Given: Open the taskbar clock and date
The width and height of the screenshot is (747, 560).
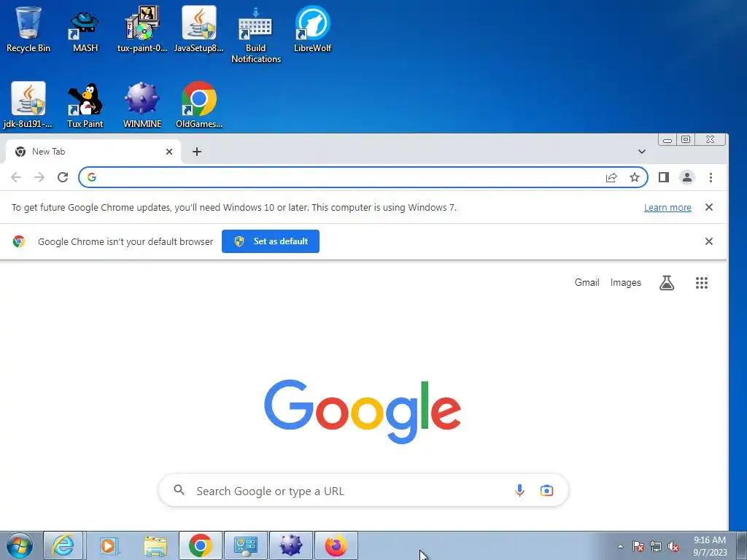Looking at the screenshot, I should (x=710, y=546).
